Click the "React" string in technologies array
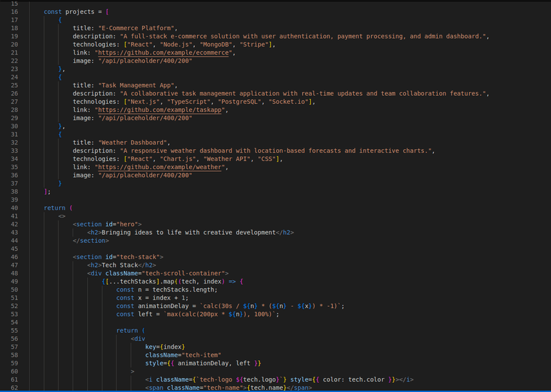The width and height of the screenshot is (551, 392). (140, 44)
